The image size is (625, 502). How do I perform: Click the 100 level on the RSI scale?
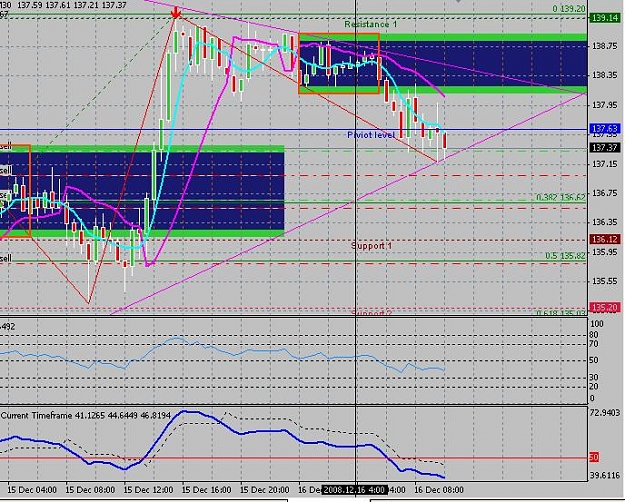point(597,324)
